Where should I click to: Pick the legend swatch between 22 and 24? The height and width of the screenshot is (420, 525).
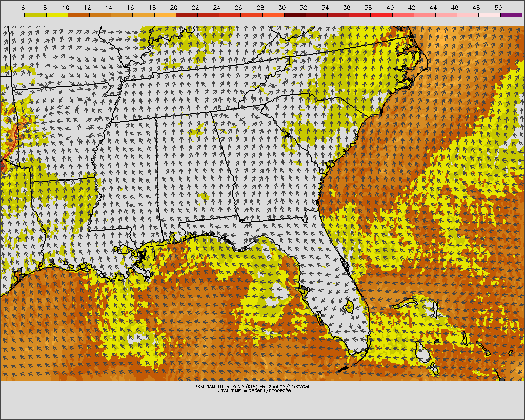click(208, 15)
